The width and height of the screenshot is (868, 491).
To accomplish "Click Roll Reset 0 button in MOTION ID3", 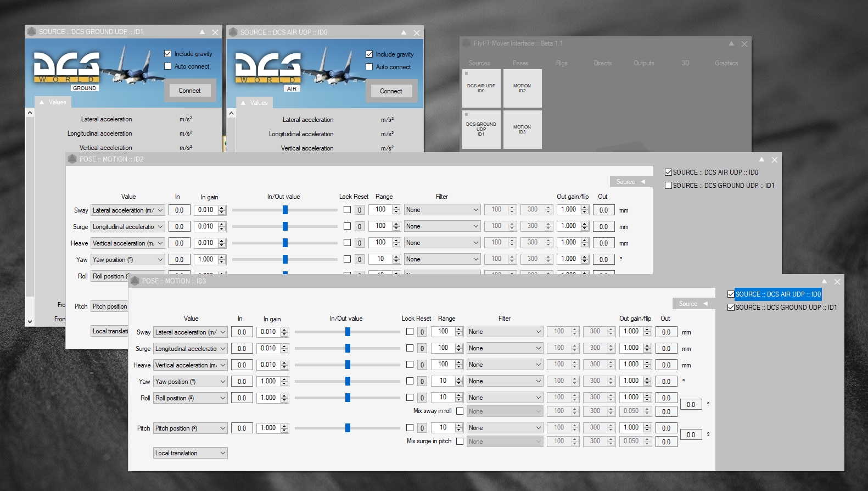I will tap(422, 398).
